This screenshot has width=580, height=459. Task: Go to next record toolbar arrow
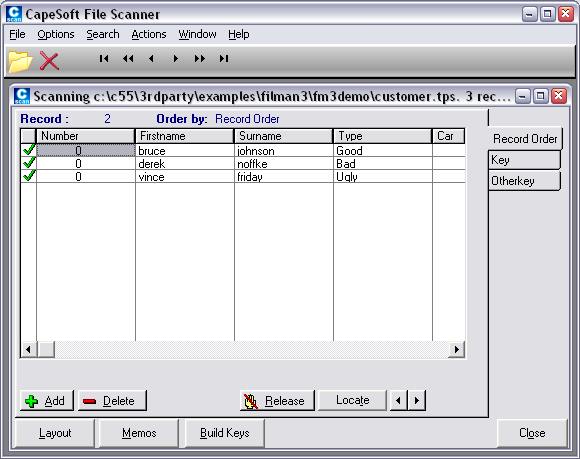pos(176,58)
